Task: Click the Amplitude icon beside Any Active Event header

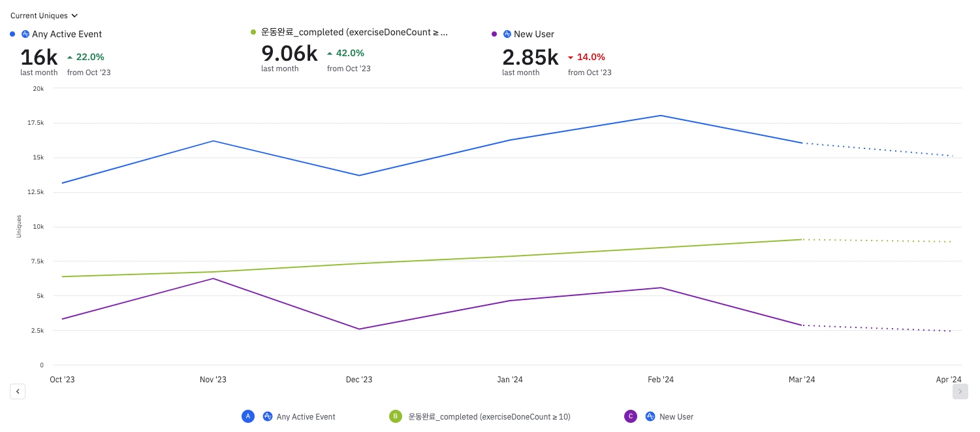Action: pyautogui.click(x=25, y=34)
